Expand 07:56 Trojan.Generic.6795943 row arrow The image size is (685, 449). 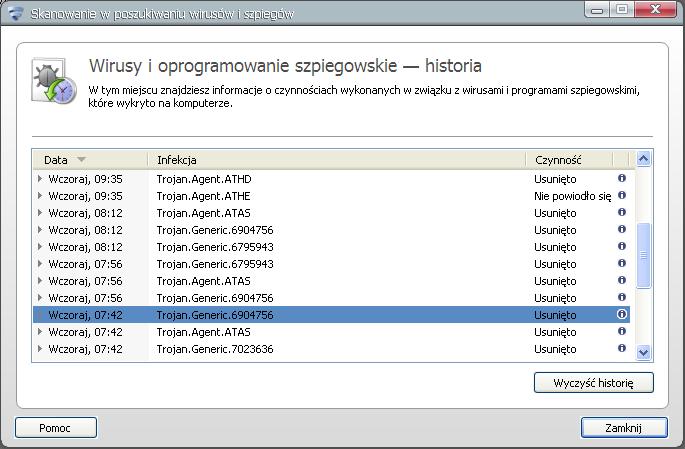coord(40,264)
